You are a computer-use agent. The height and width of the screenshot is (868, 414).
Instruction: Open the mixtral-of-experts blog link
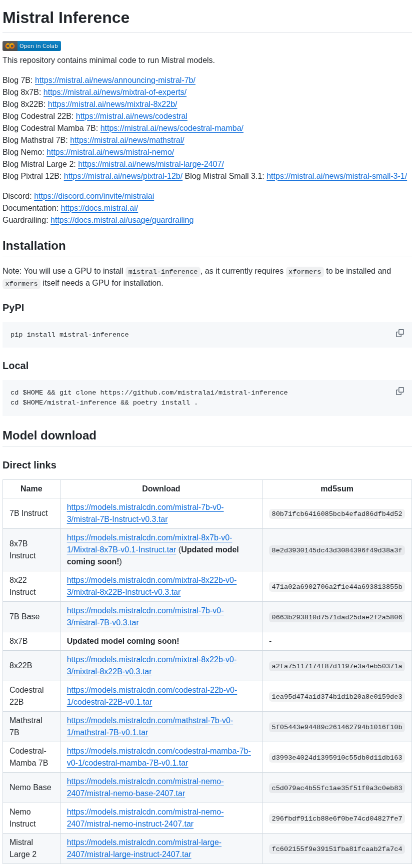pyautogui.click(x=115, y=92)
